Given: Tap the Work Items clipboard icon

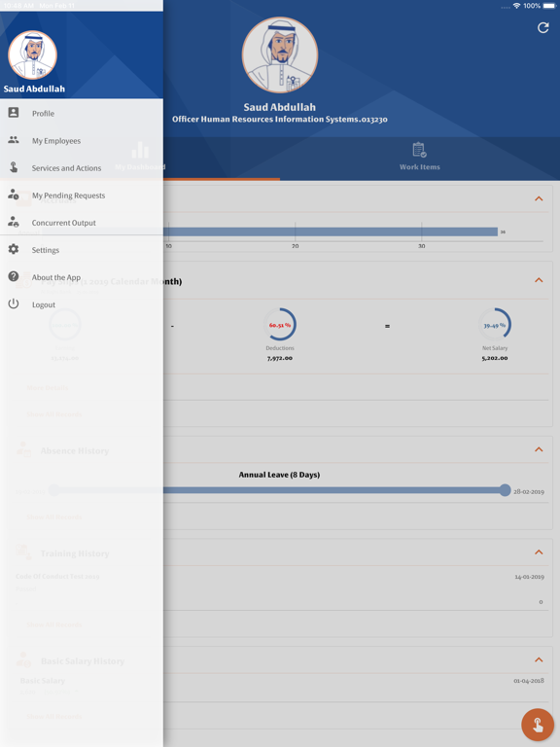Looking at the screenshot, I should point(419,150).
